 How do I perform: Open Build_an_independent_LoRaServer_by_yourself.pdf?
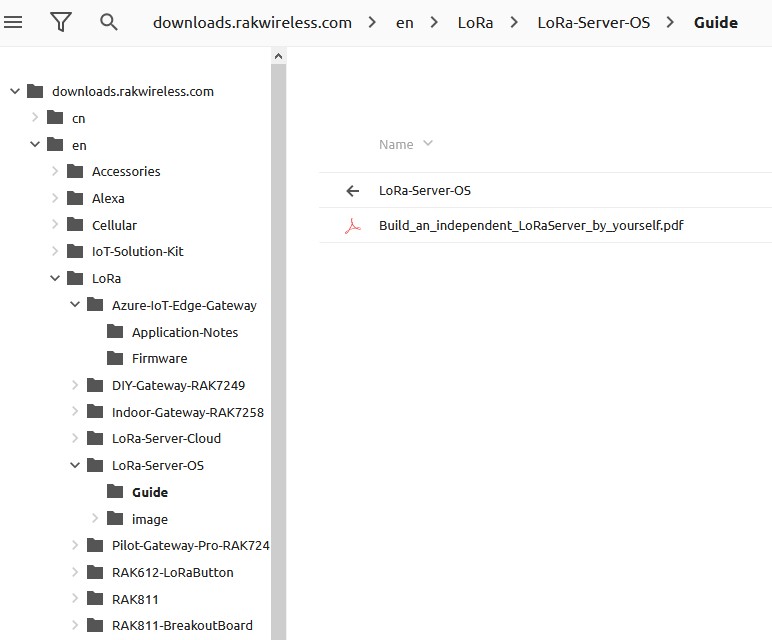pos(531,225)
